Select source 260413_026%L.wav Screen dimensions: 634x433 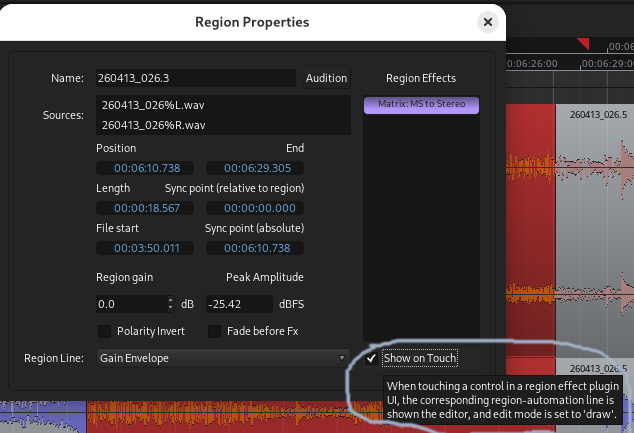223,105
